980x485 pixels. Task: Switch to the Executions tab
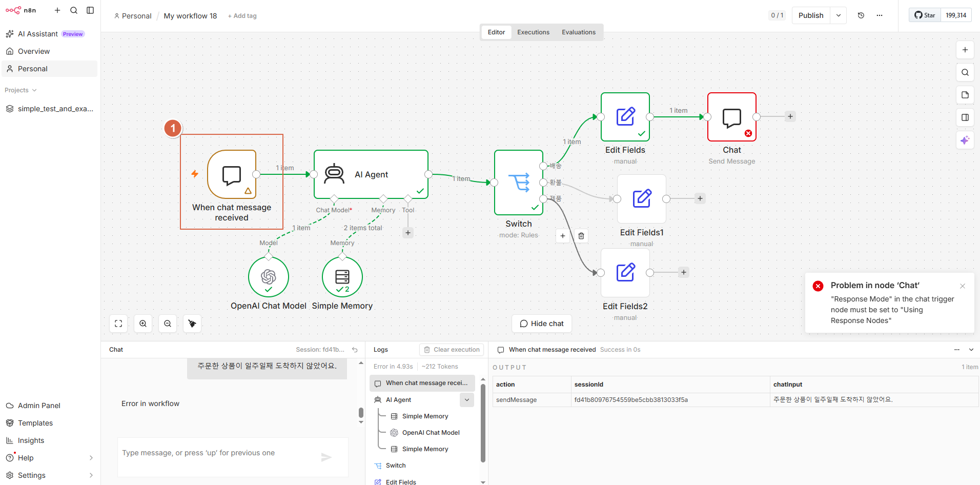(533, 32)
